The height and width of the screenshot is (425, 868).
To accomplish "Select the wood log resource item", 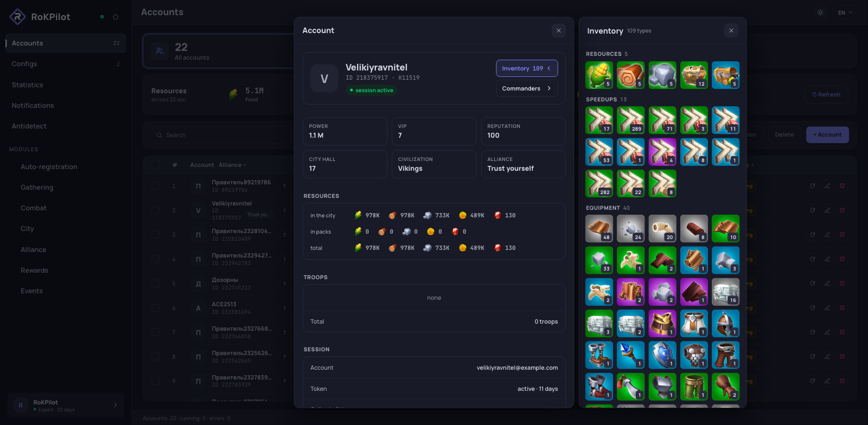I will point(631,75).
